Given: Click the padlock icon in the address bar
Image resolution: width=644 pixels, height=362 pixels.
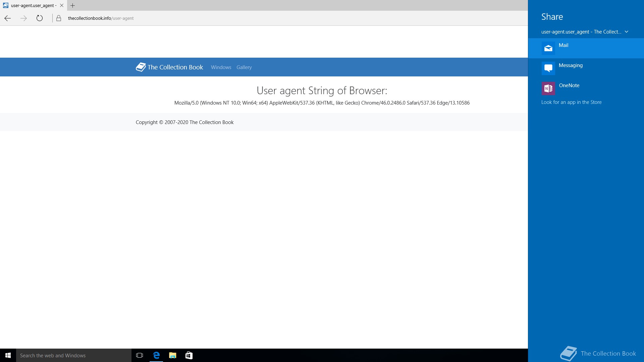Looking at the screenshot, I should pyautogui.click(x=59, y=18).
